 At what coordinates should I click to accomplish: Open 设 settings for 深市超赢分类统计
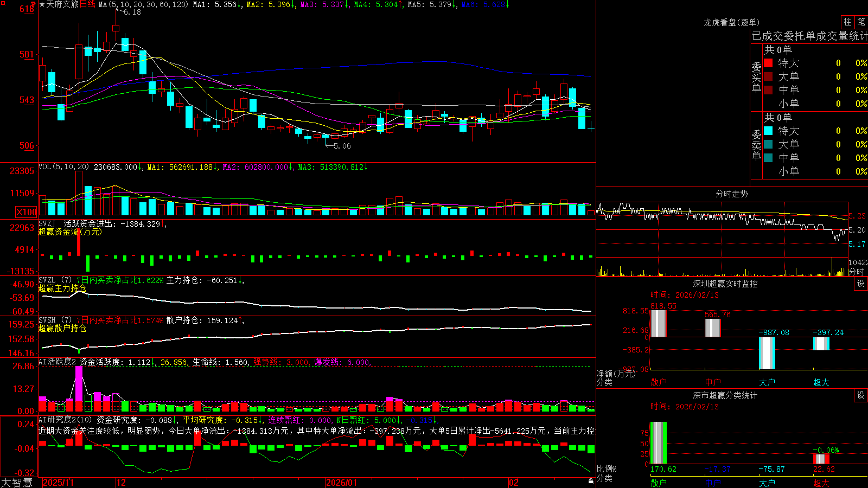861,395
